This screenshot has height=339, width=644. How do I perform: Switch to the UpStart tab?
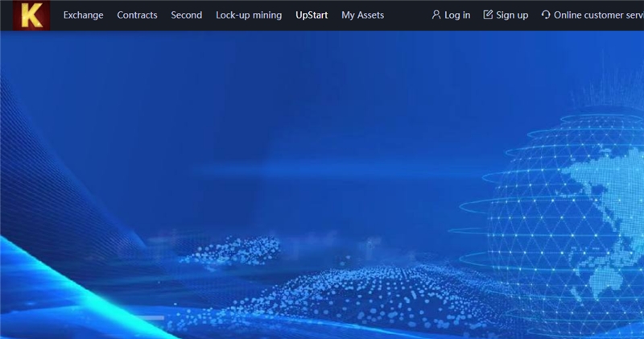312,15
